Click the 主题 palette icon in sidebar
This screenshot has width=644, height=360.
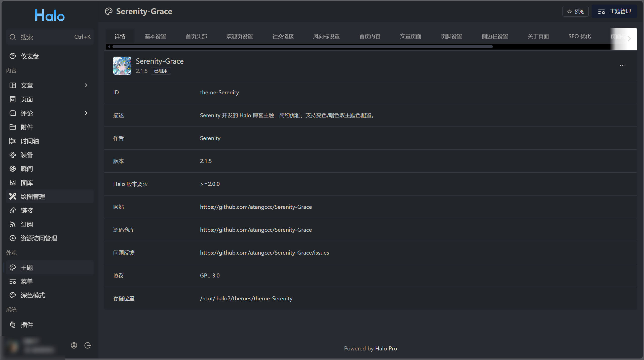pyautogui.click(x=13, y=267)
